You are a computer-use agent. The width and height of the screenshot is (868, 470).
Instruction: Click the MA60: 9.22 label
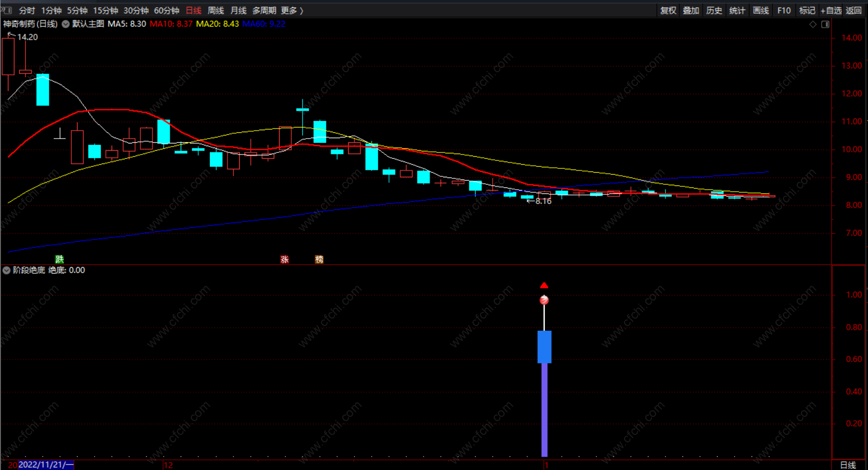point(264,24)
